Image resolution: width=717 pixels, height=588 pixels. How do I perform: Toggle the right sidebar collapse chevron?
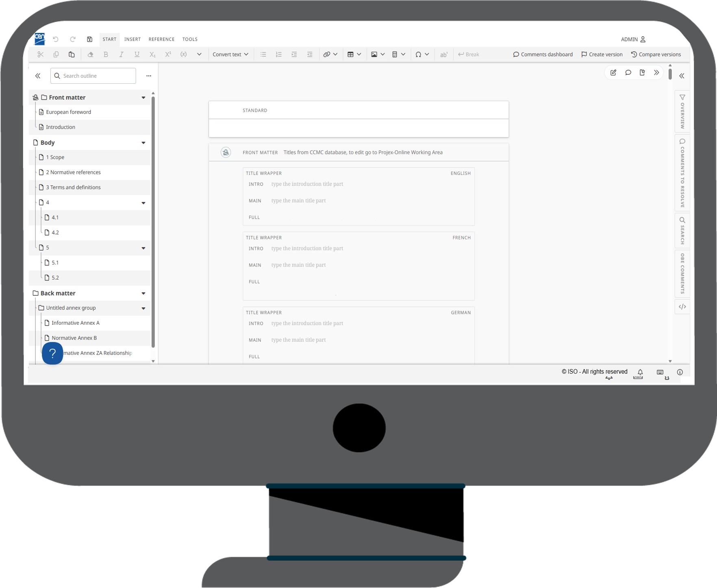(x=682, y=76)
